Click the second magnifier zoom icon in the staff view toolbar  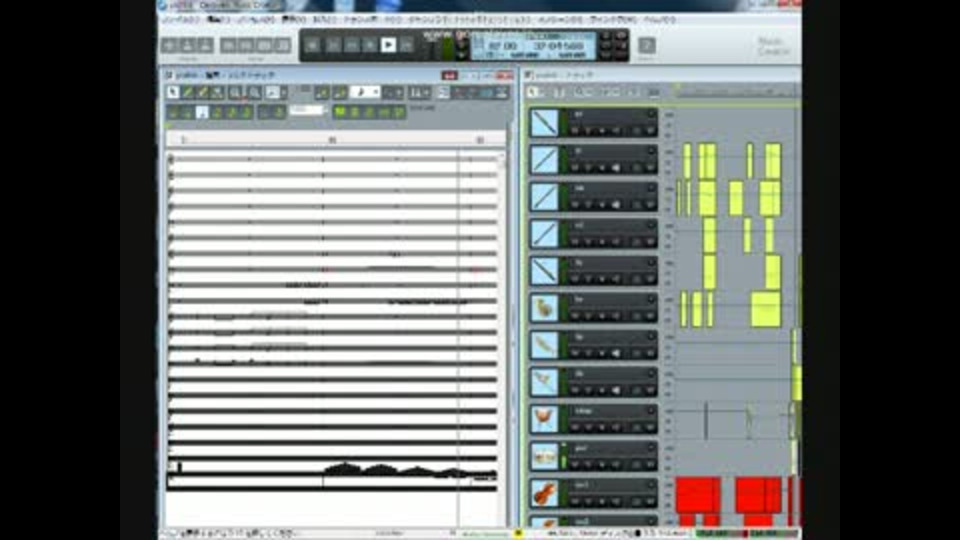point(255,92)
